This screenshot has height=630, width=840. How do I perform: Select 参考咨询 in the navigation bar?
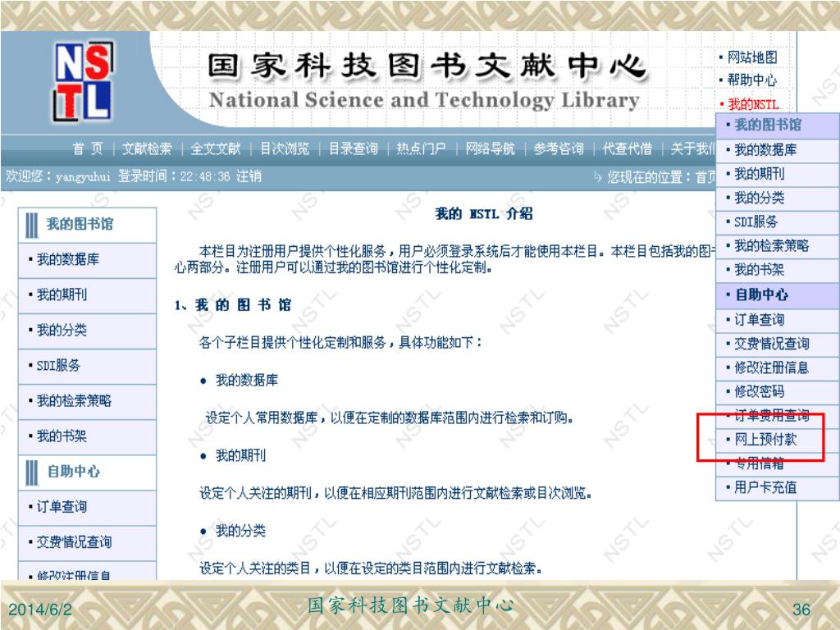tap(558, 148)
